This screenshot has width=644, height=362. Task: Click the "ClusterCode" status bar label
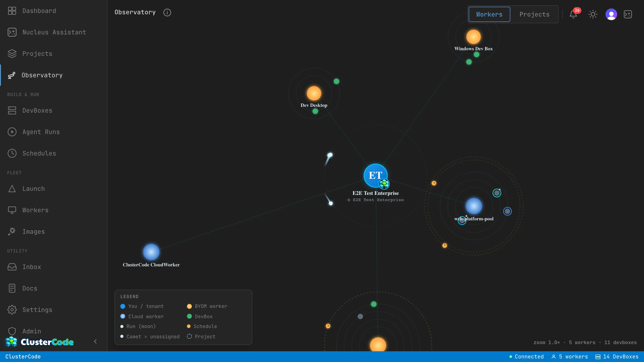click(23, 356)
